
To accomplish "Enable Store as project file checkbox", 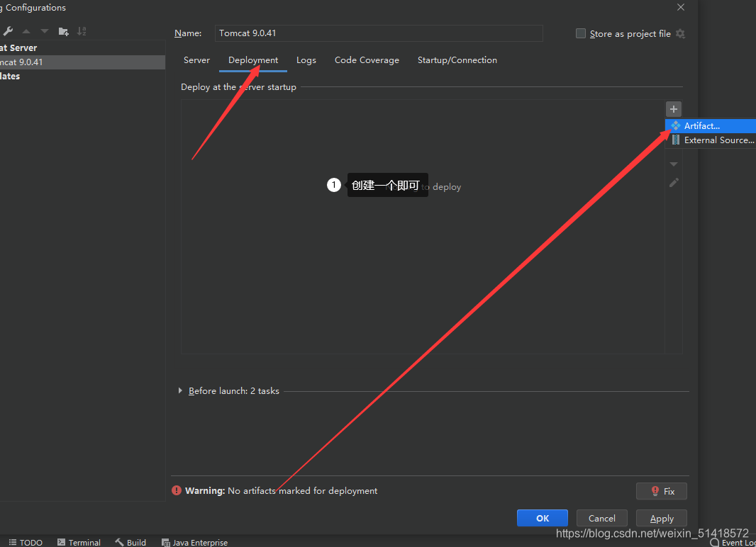I will pyautogui.click(x=581, y=33).
